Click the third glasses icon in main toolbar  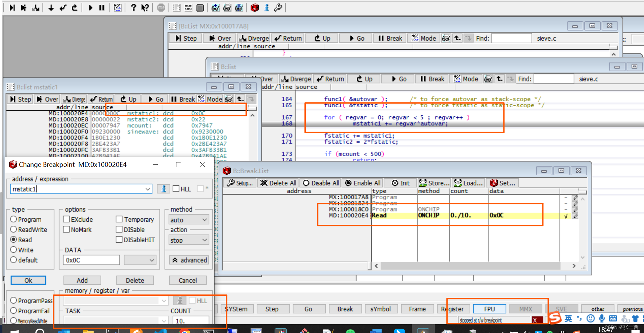pyautogui.click(x=239, y=7)
